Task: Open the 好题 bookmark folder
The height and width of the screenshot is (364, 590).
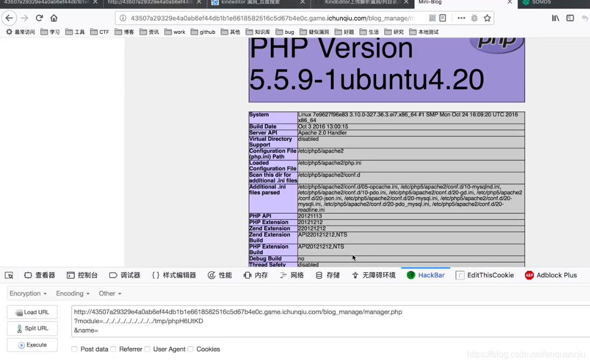Action: coord(344,32)
